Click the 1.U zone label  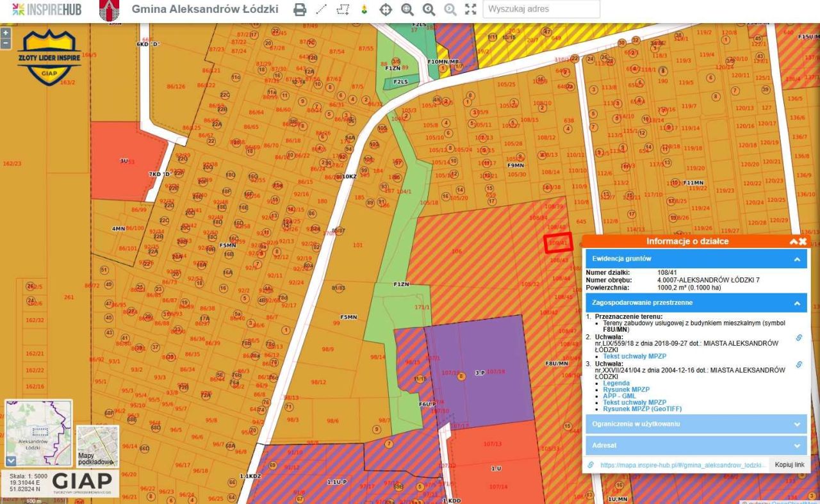click(496, 469)
